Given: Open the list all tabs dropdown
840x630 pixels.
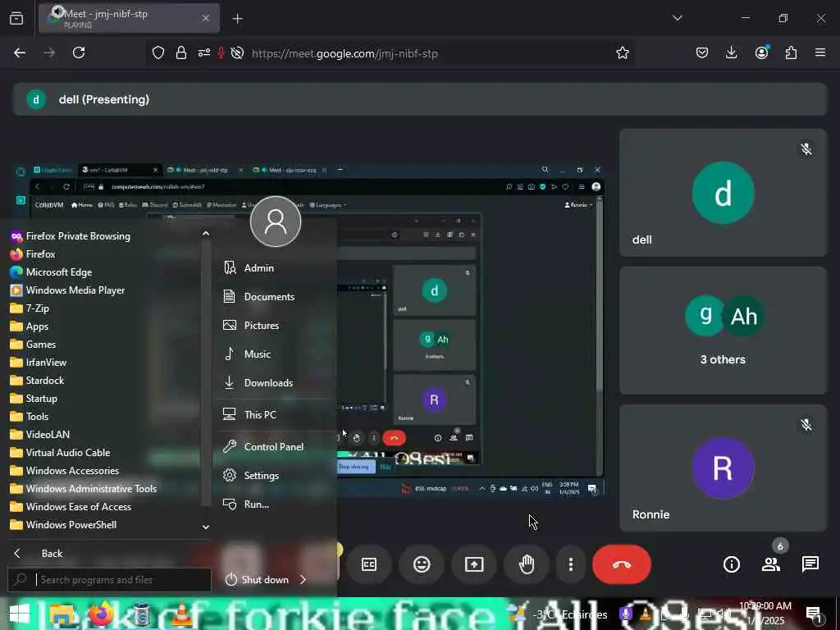Looking at the screenshot, I should tap(678, 18).
